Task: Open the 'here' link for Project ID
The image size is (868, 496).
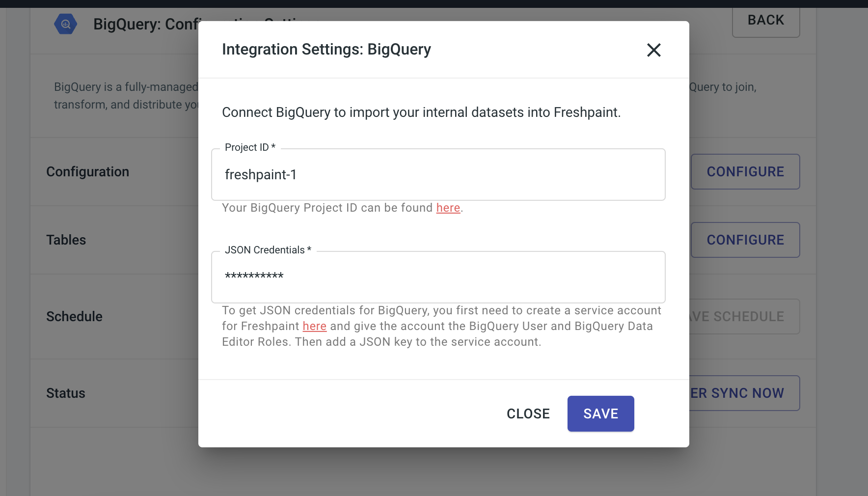Action: tap(448, 208)
